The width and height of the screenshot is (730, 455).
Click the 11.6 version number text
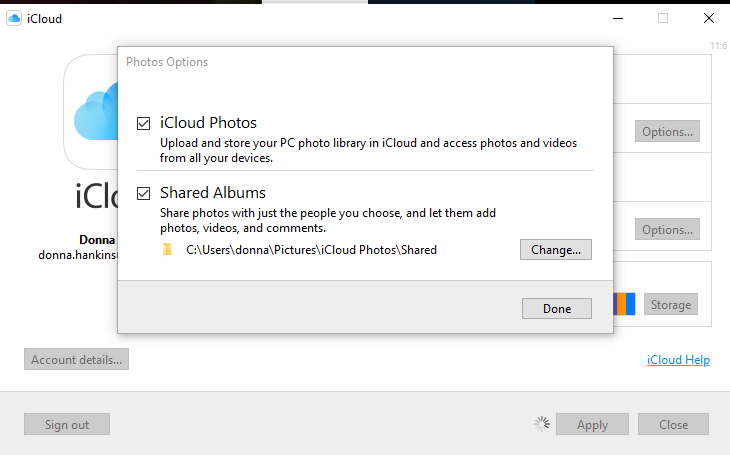tap(718, 46)
